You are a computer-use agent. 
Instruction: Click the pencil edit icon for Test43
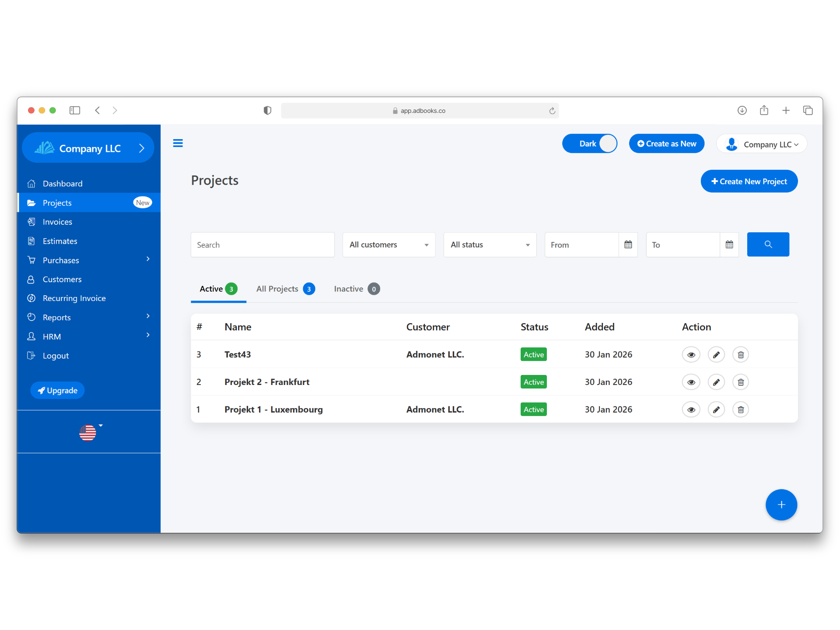tap(716, 354)
